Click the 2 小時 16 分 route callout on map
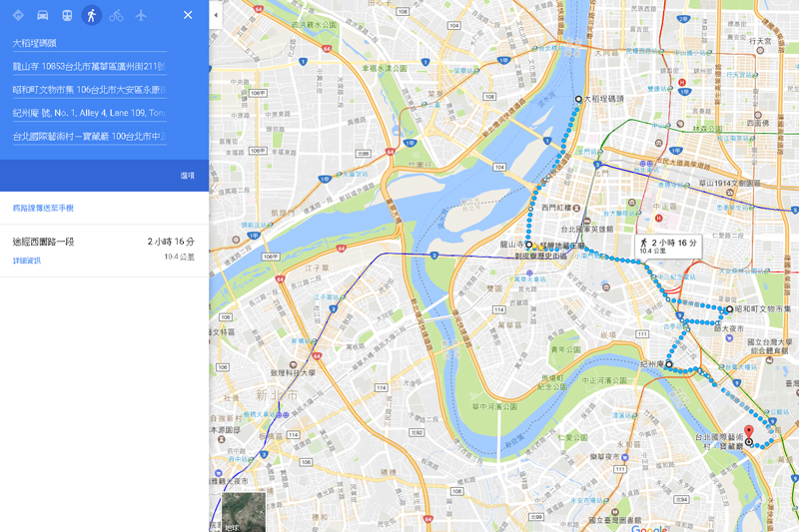 668,247
